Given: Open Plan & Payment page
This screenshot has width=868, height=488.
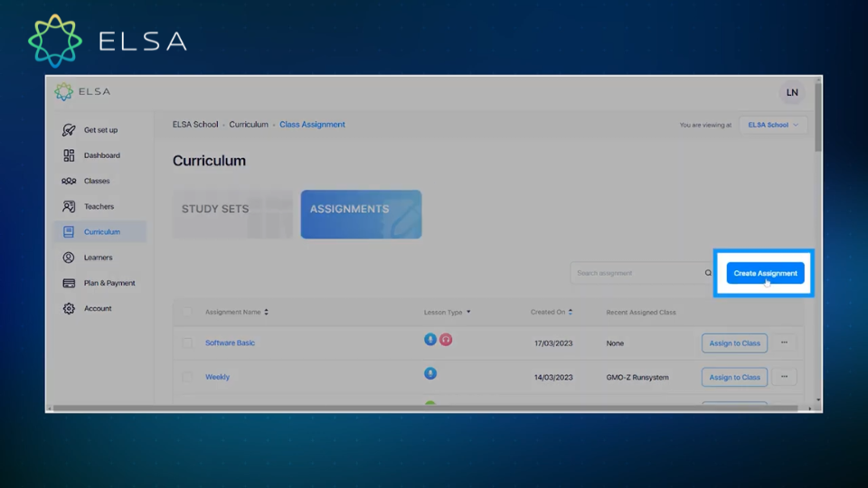Looking at the screenshot, I should click(x=100, y=283).
